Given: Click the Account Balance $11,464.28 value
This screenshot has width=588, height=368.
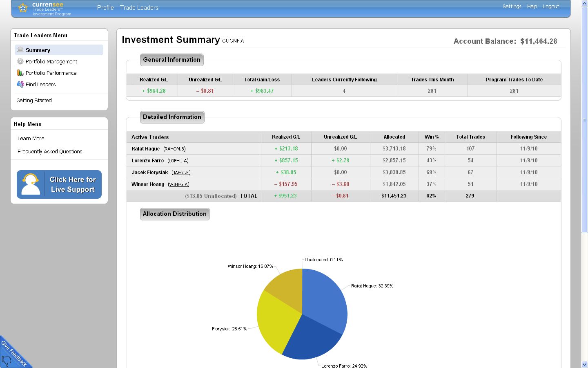Looking at the screenshot, I should click(x=539, y=41).
